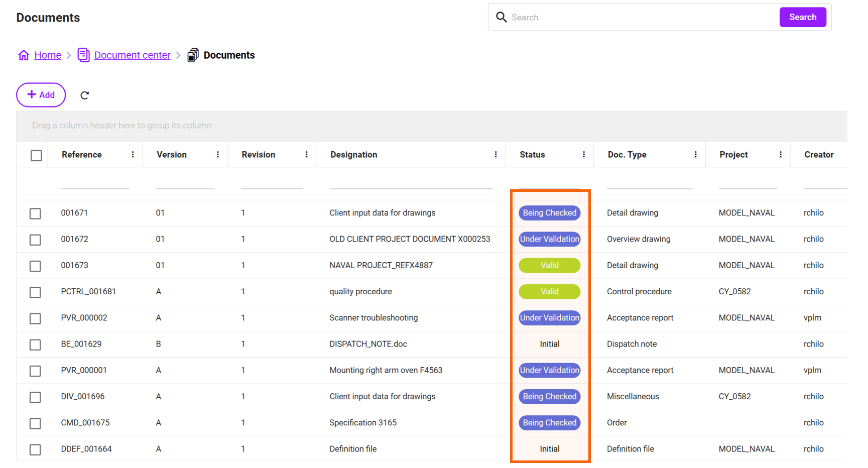
Task: Open the Status column options menu
Action: [x=583, y=155]
